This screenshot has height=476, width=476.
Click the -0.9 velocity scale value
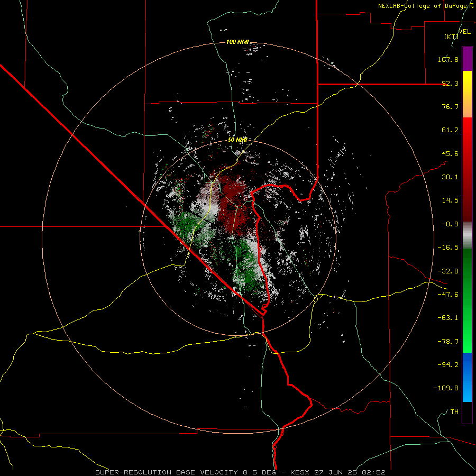pos(450,224)
